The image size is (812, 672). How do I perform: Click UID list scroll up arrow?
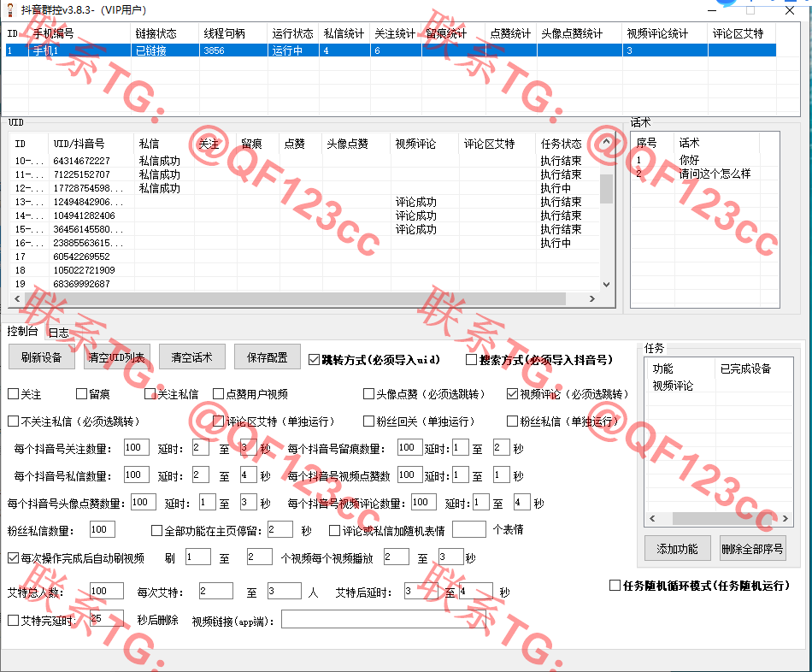pos(606,142)
